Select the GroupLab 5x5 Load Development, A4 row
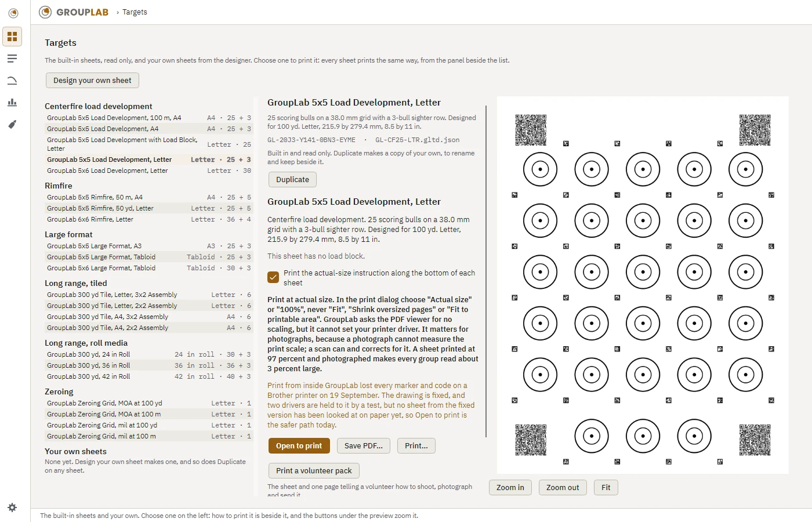 click(149, 129)
